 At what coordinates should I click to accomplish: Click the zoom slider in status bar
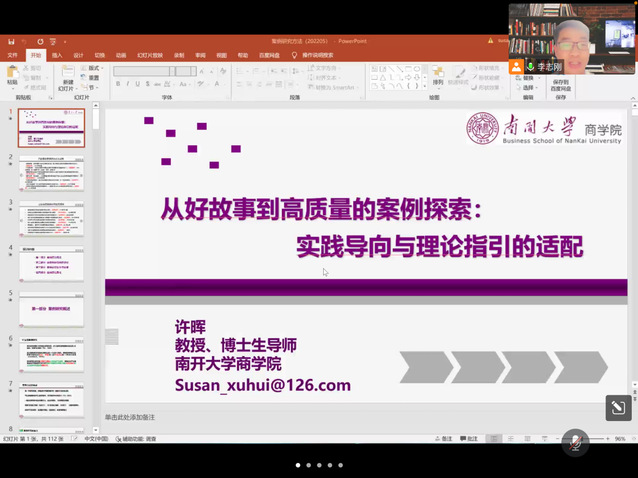[590, 438]
